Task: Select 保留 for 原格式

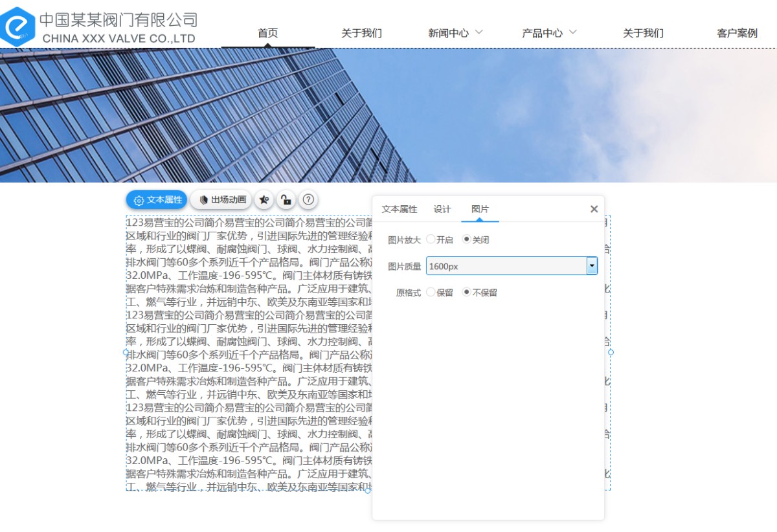Action: (431, 293)
